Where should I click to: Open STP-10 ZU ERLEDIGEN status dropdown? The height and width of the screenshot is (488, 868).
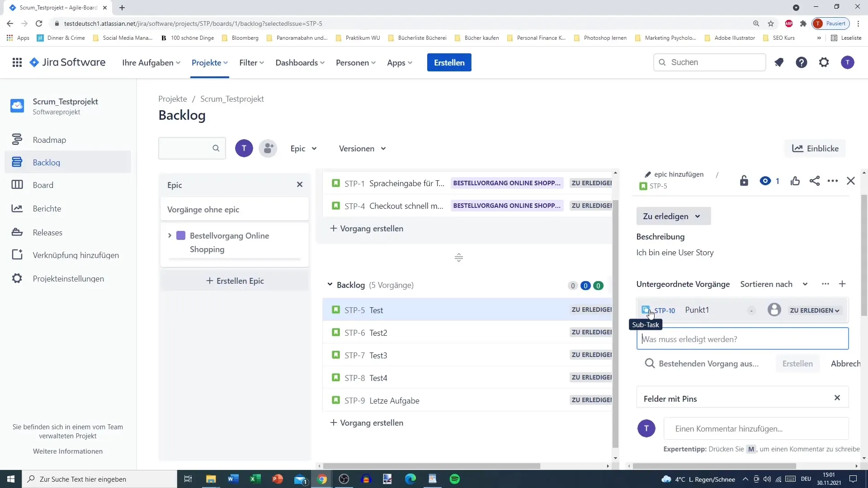(x=815, y=310)
